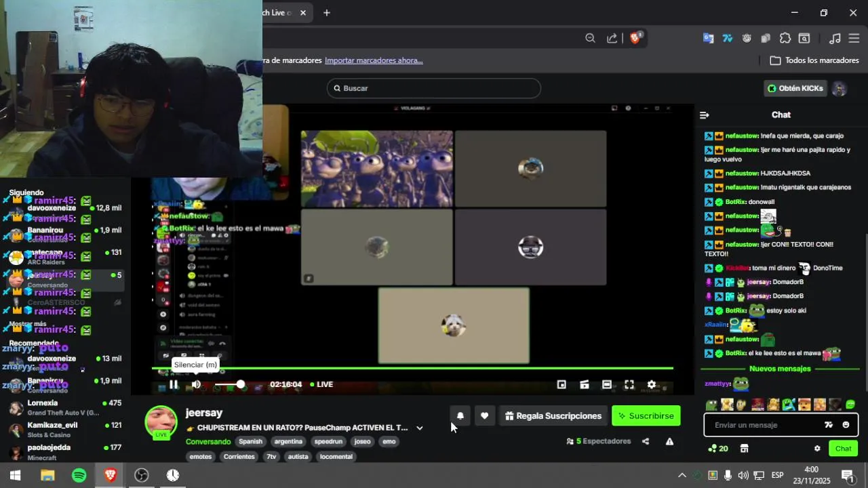Open Spotify from taskbar
This screenshot has height=488, width=868.
(x=79, y=476)
